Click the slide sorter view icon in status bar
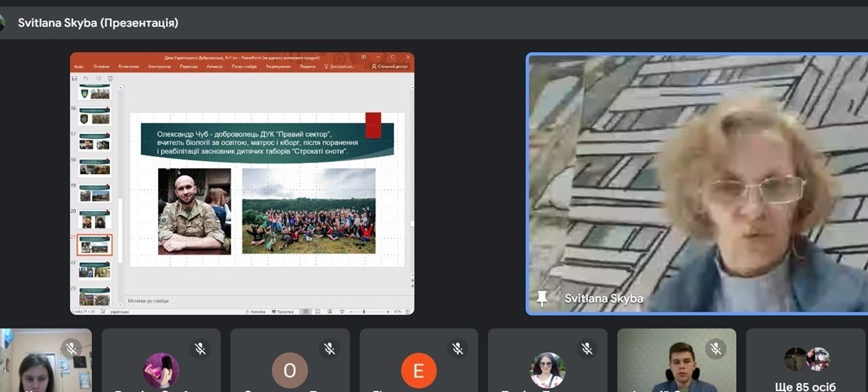The width and height of the screenshot is (868, 392). [318, 311]
